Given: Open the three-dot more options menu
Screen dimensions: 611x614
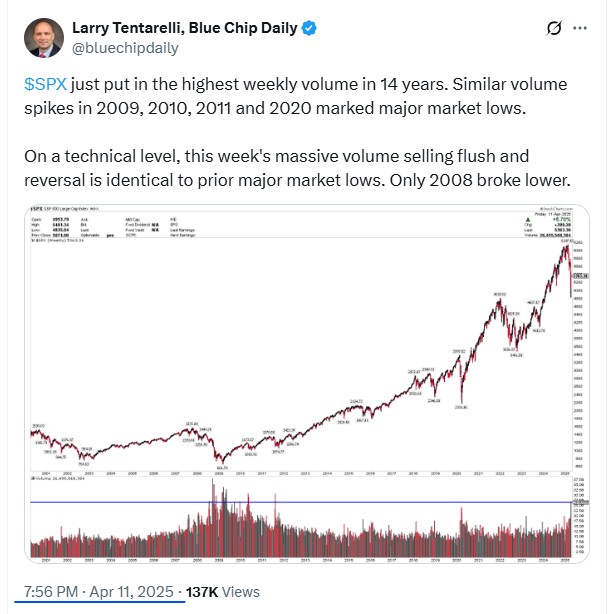Looking at the screenshot, I should point(580,28).
